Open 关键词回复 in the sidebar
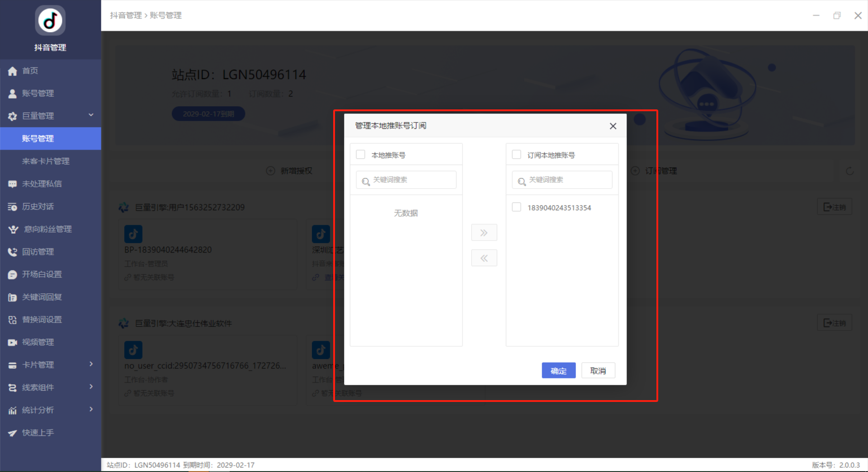Image resolution: width=868 pixels, height=472 pixels. pos(42,297)
